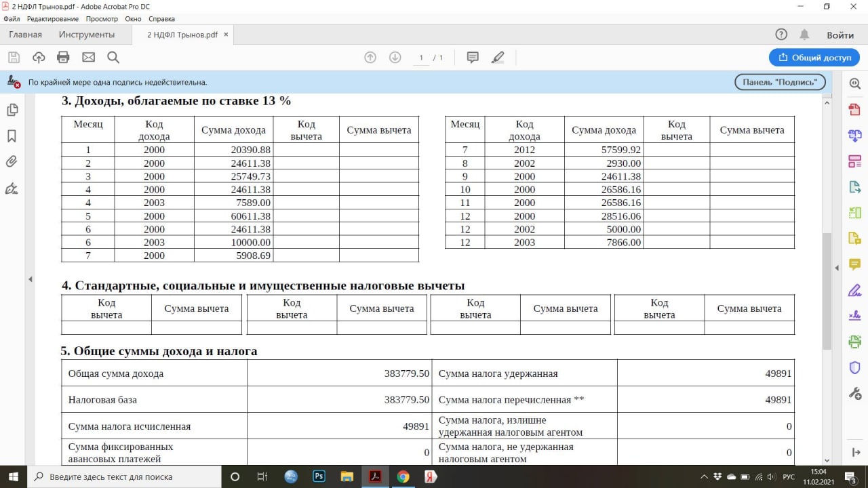This screenshot has width=868, height=488.
Task: Click the page number input field
Action: (x=421, y=58)
